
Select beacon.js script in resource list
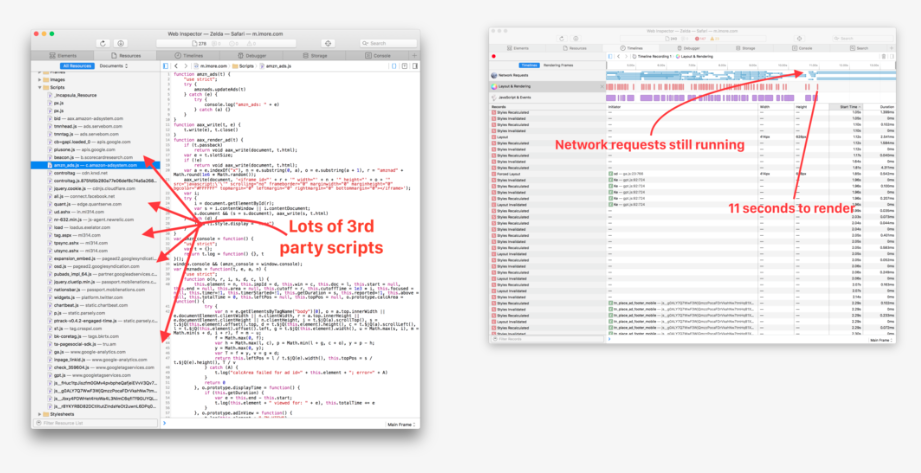(95, 157)
